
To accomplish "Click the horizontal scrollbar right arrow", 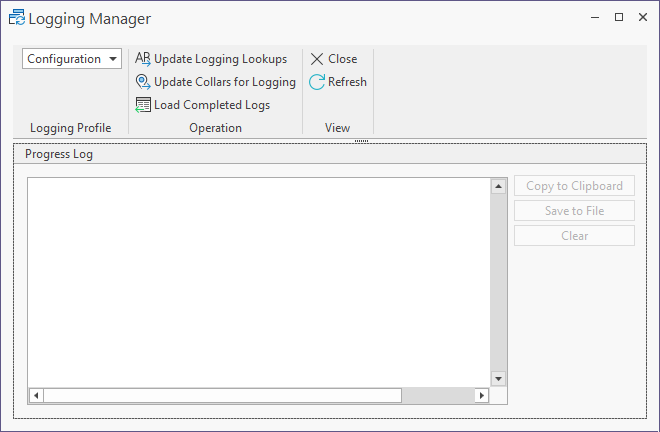I will 482,395.
